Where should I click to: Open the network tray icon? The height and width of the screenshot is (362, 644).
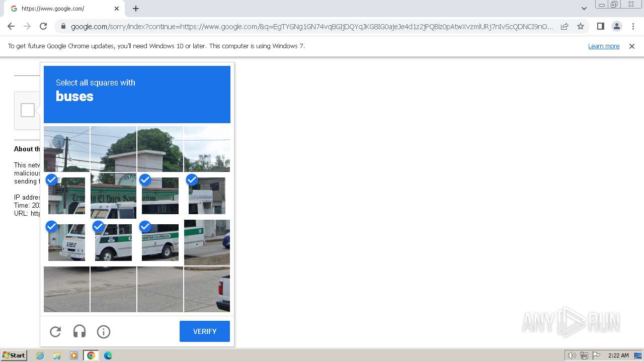tap(584, 355)
